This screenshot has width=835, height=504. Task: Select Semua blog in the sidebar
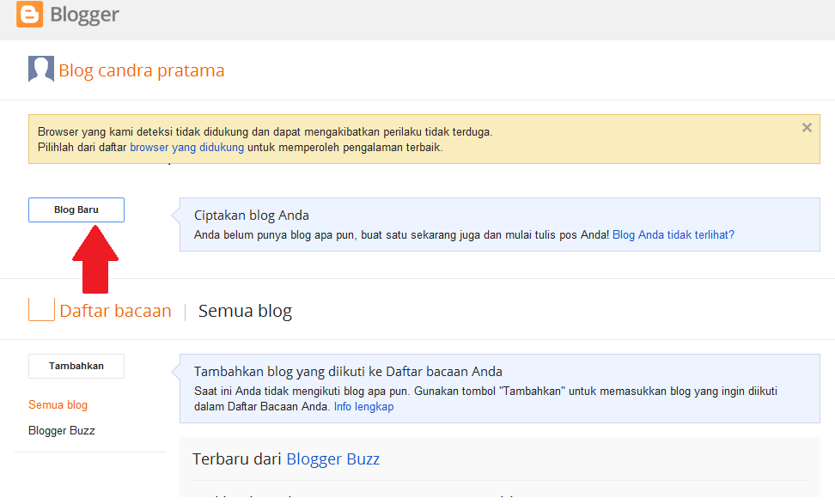(58, 405)
